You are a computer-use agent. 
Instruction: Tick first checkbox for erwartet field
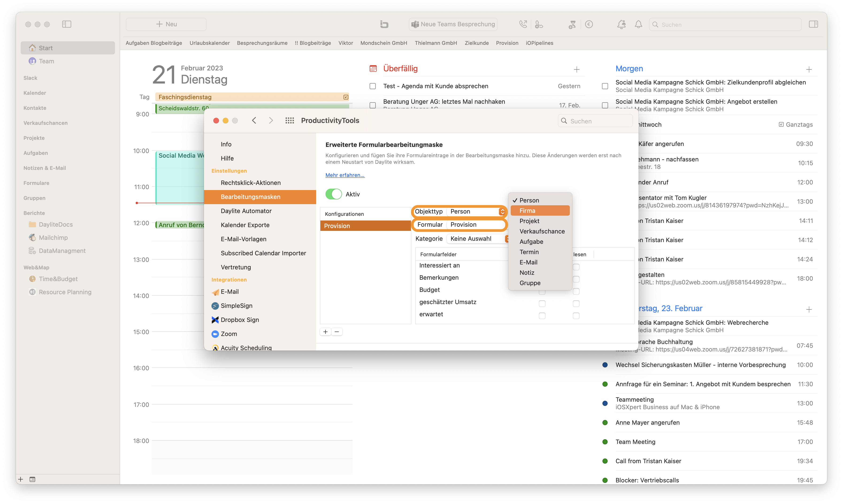coord(542,316)
